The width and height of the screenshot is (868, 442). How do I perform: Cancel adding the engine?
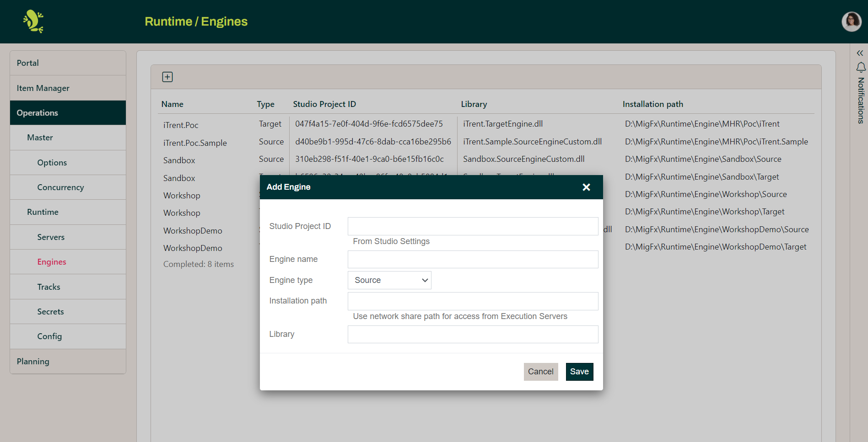541,372
